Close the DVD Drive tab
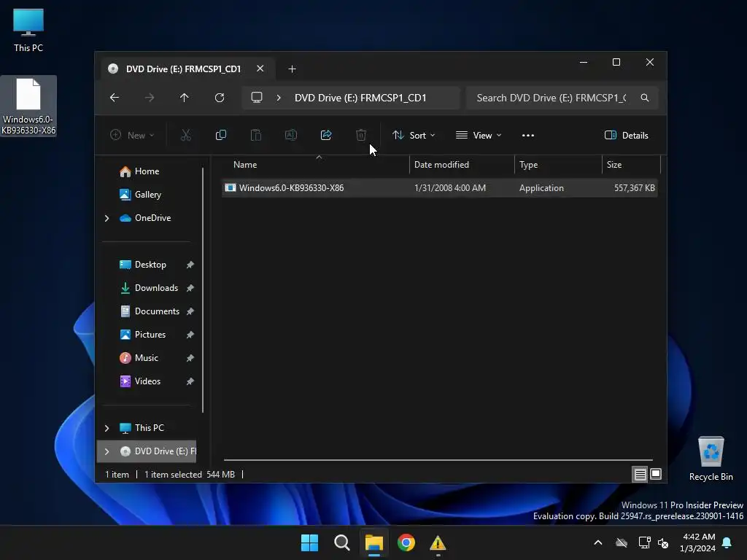Image resolution: width=747 pixels, height=560 pixels. pos(260,69)
